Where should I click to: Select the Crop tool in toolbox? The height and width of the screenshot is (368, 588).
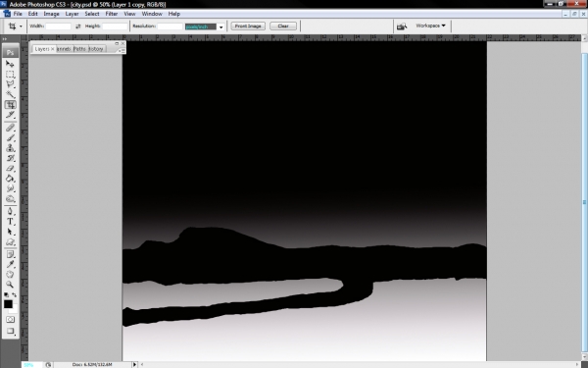(10, 105)
